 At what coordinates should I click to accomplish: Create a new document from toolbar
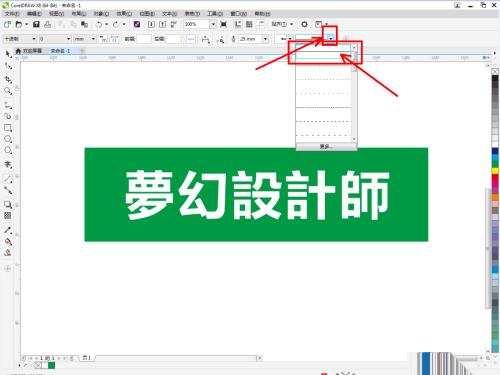click(x=7, y=24)
